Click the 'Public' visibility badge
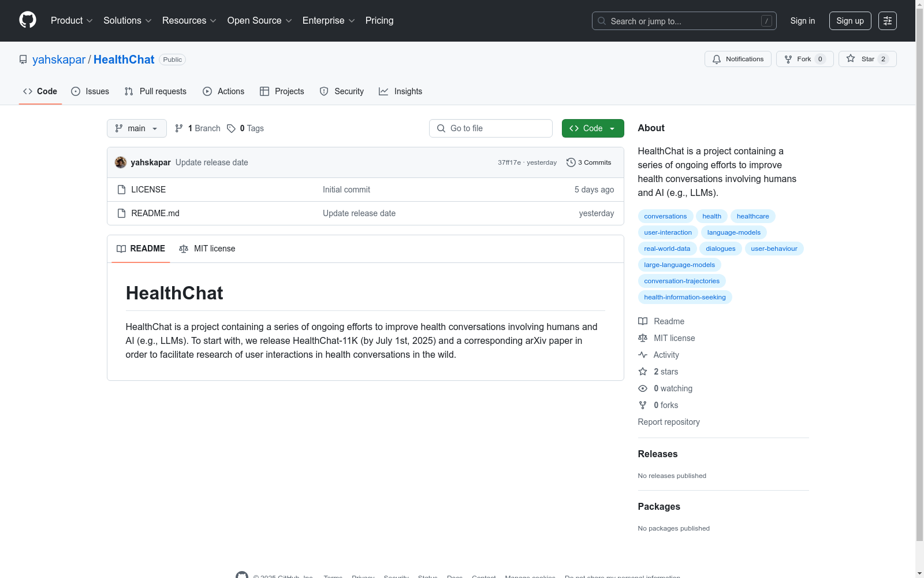 [x=172, y=60]
